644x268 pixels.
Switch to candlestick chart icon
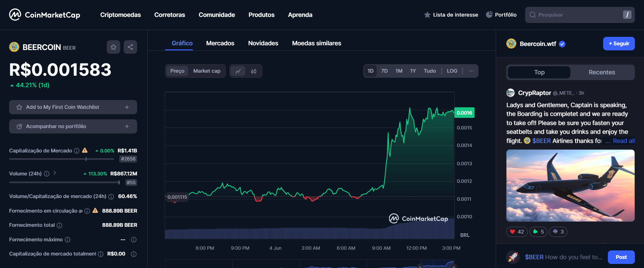coord(254,71)
